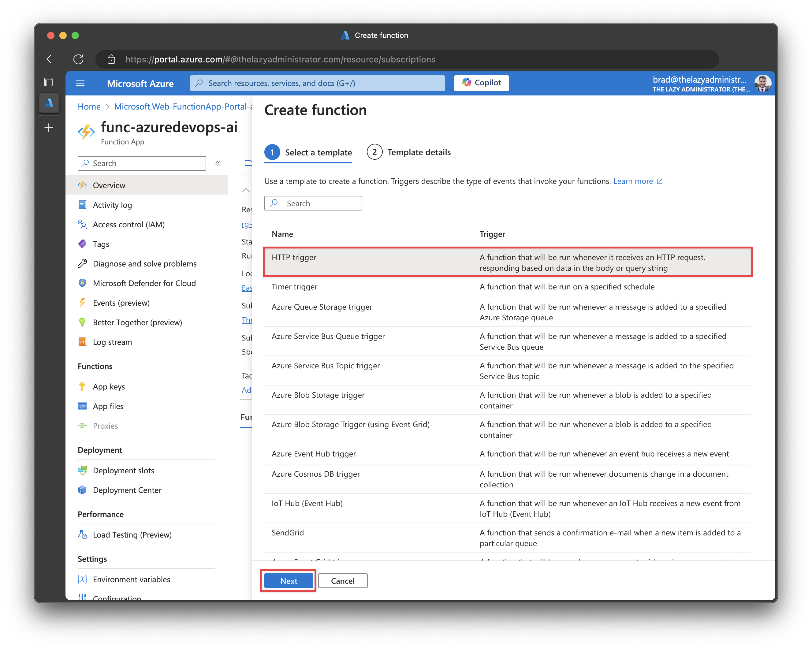Image resolution: width=812 pixels, height=648 pixels.
Task: Open the Copilot button
Action: [x=481, y=83]
